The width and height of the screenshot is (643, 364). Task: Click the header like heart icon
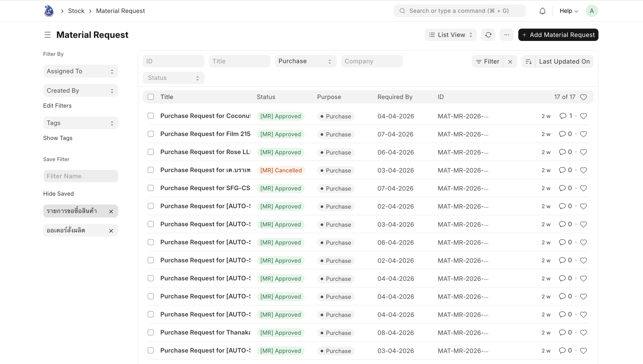tap(584, 97)
